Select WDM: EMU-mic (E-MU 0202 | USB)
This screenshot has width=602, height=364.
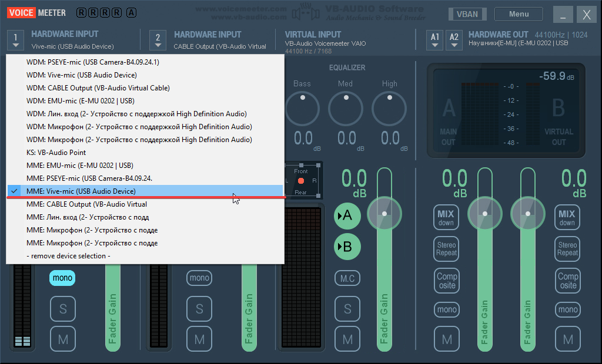pyautogui.click(x=80, y=101)
